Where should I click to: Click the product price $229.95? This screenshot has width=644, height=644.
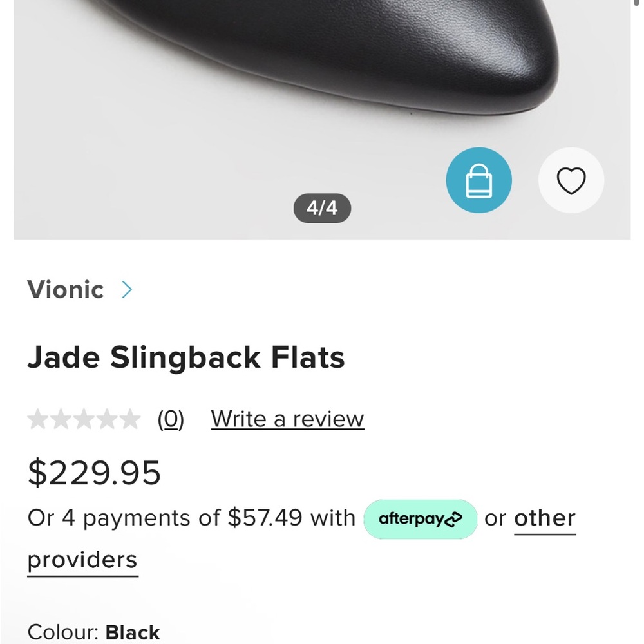pos(94,472)
